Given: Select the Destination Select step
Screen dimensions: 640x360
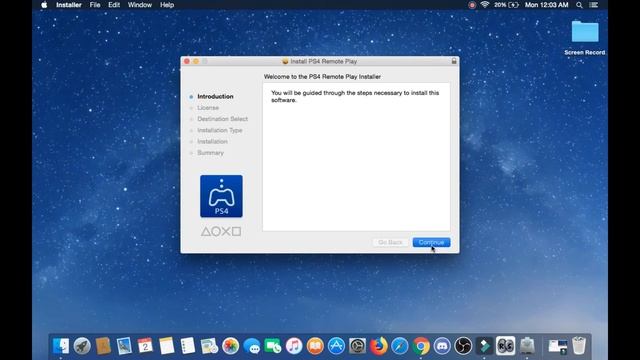Looking at the screenshot, I should click(x=222, y=119).
